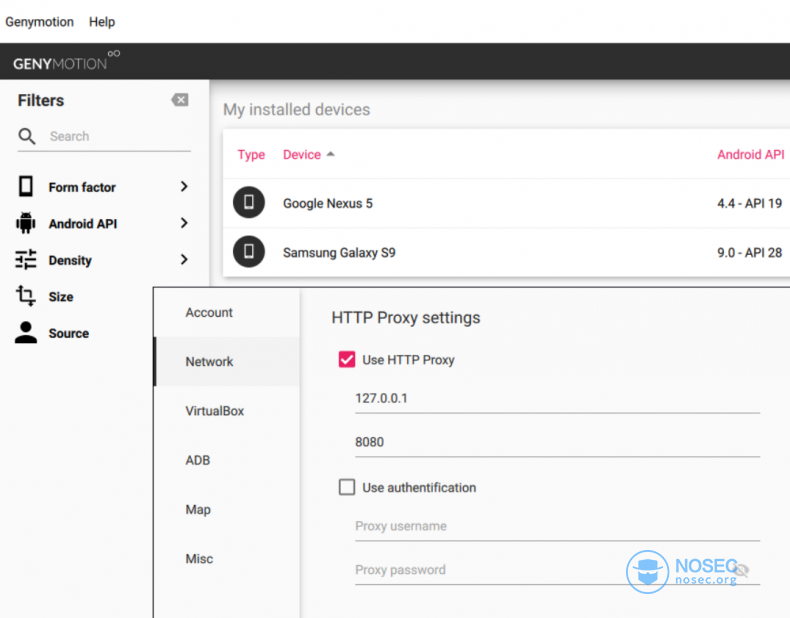This screenshot has height=618, width=790.
Task: Click the Density sliders icon
Action: (26, 259)
